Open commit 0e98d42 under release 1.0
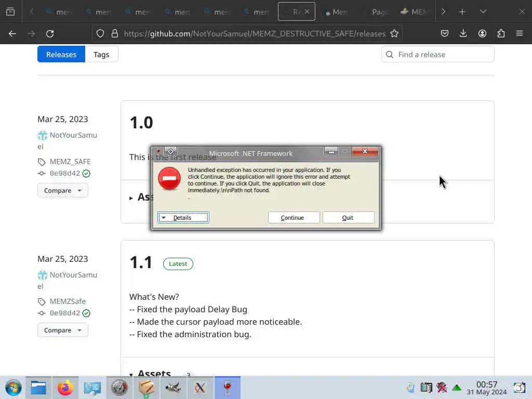The height and width of the screenshot is (399, 532). pyautogui.click(x=65, y=173)
